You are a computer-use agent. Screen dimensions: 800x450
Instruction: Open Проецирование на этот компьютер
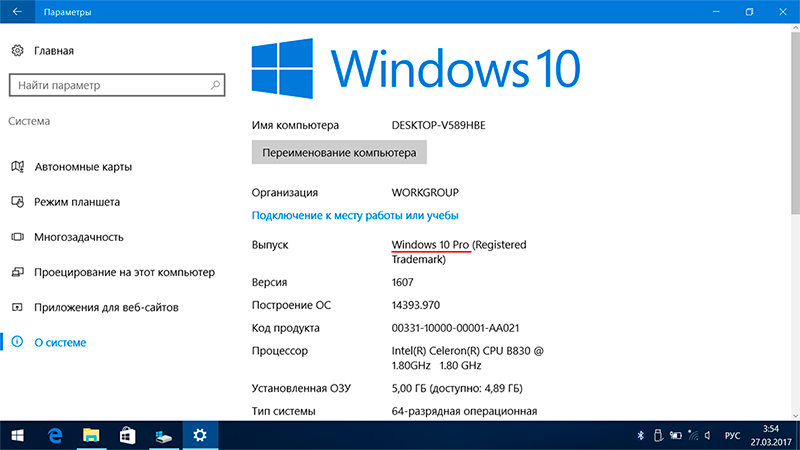[124, 272]
